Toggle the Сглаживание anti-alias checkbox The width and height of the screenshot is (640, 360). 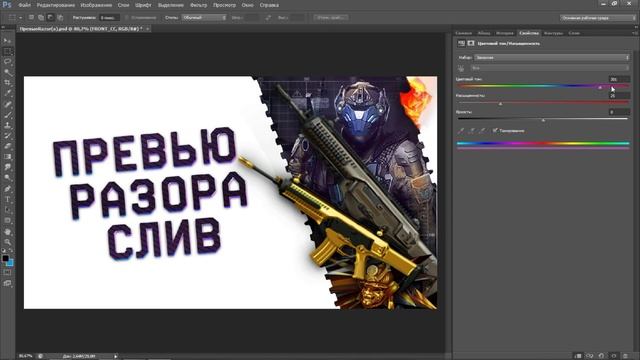pyautogui.click(x=127, y=18)
